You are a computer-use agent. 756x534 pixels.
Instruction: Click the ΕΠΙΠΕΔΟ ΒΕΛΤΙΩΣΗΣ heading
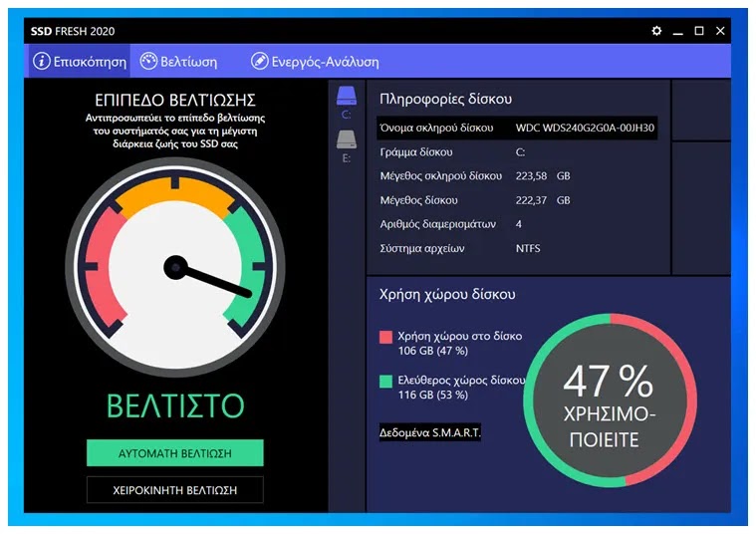tap(175, 101)
